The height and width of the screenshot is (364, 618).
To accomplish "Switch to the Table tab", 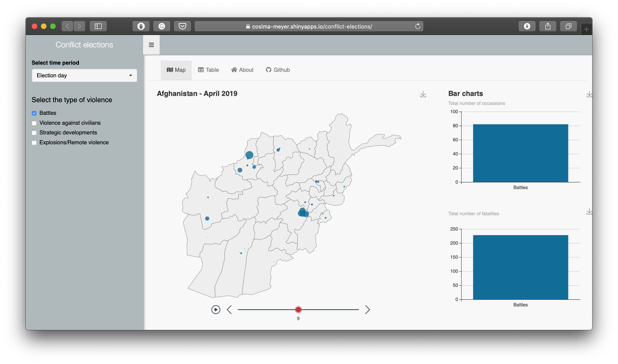I will (208, 70).
